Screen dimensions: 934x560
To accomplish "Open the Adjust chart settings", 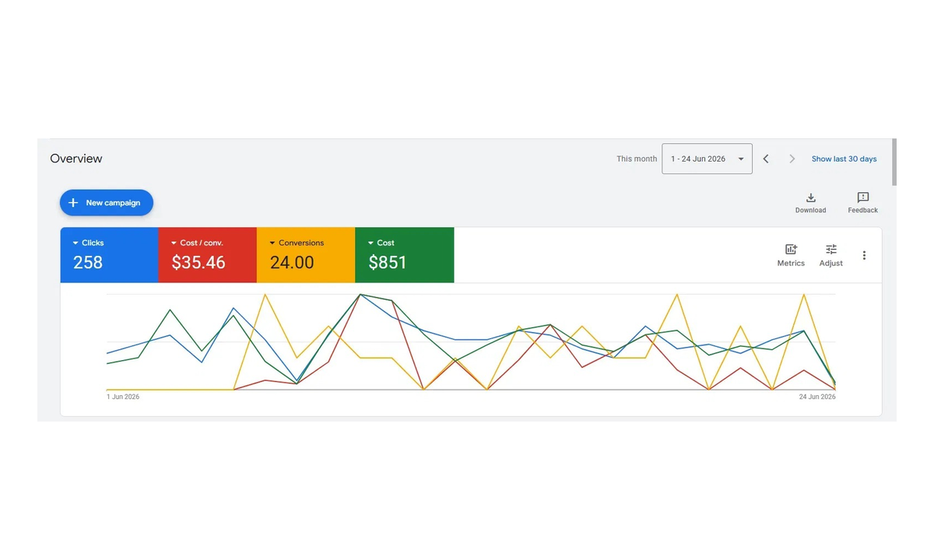I will 831,255.
